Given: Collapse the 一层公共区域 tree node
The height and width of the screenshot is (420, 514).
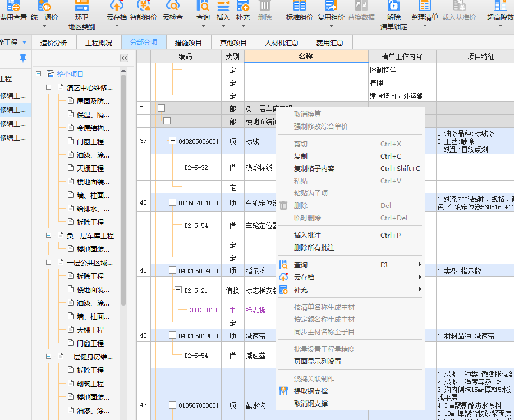Looking at the screenshot, I should (48, 262).
